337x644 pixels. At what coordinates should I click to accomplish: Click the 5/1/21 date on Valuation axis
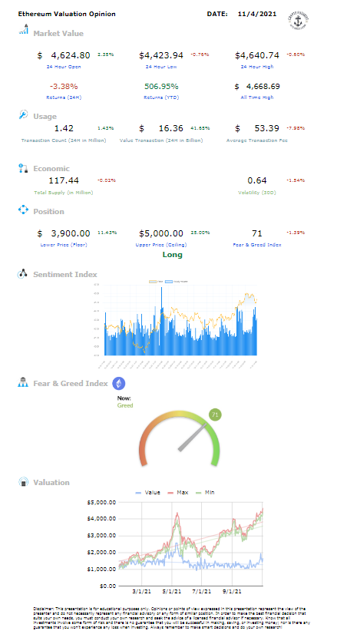click(172, 592)
